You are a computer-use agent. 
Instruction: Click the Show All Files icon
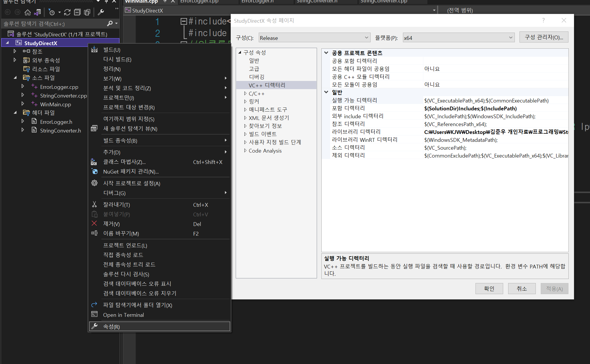tap(87, 12)
